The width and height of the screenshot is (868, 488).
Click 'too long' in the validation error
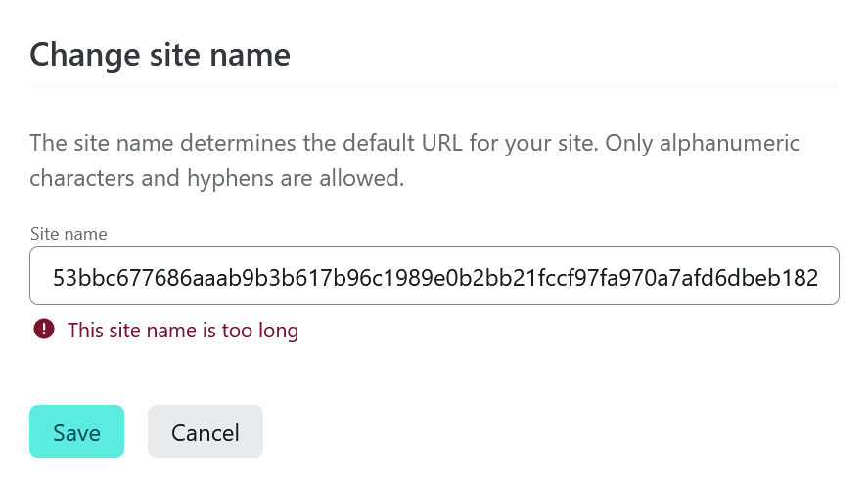click(259, 331)
